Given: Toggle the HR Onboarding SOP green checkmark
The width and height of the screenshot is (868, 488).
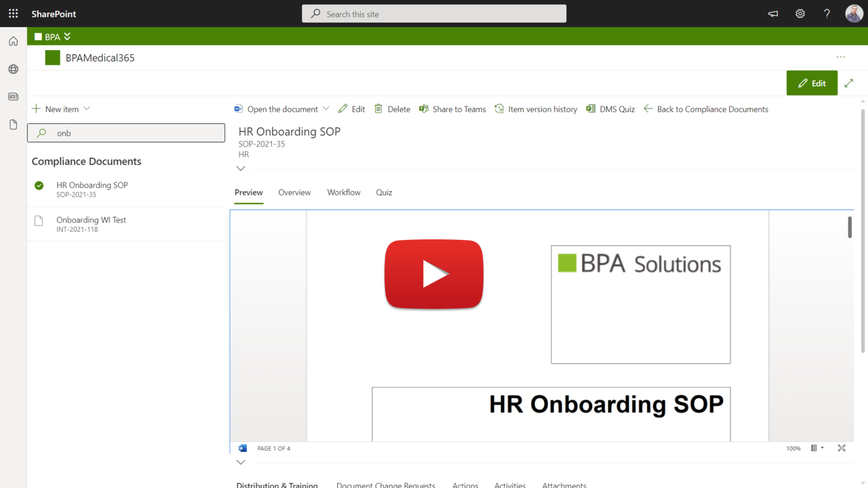Looking at the screenshot, I should pos(39,186).
